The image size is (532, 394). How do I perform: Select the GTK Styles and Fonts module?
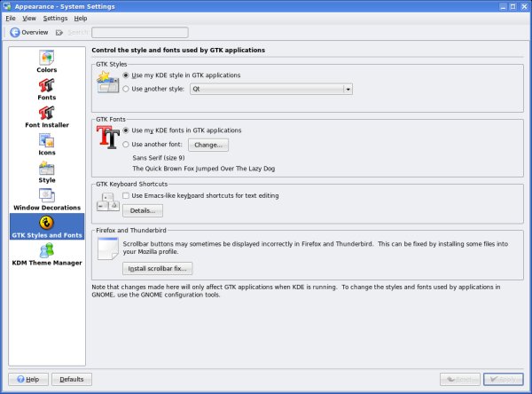[47, 226]
